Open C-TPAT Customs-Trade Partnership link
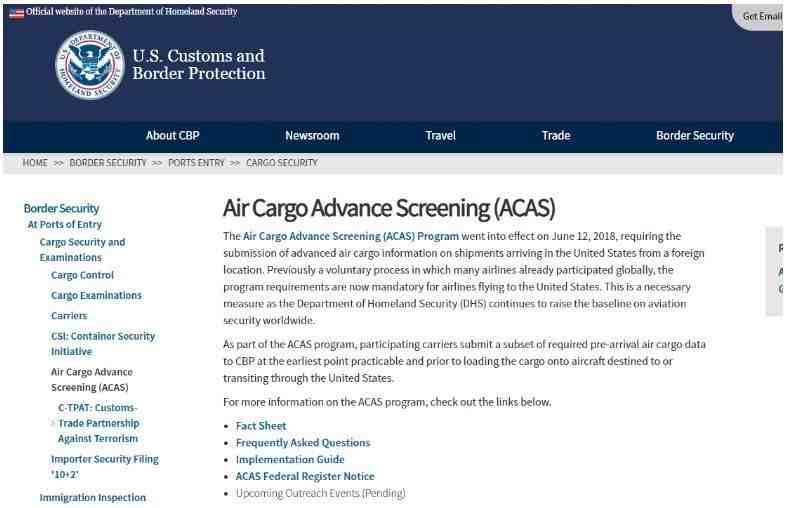The width and height of the screenshot is (787, 508). 98,423
